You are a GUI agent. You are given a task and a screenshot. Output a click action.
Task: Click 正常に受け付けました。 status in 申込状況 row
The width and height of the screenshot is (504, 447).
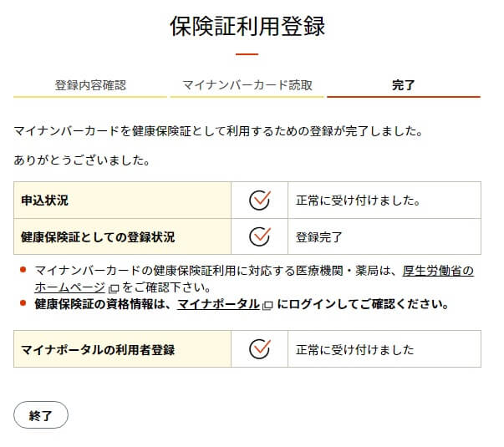358,201
